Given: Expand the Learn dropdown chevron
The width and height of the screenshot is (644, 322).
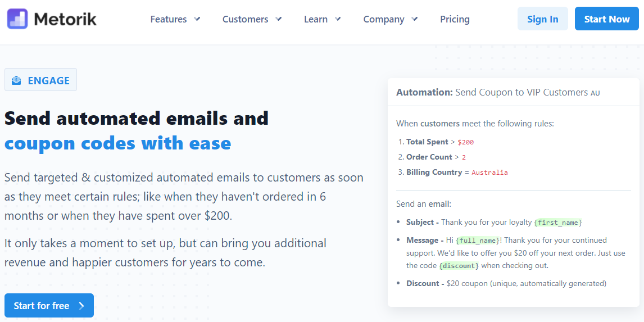Looking at the screenshot, I should pyautogui.click(x=338, y=19).
